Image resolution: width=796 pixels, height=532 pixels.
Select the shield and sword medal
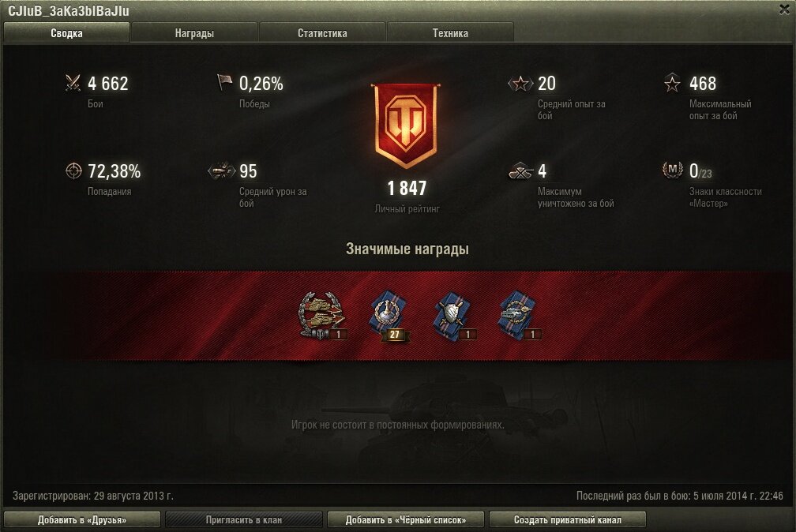tap(454, 315)
